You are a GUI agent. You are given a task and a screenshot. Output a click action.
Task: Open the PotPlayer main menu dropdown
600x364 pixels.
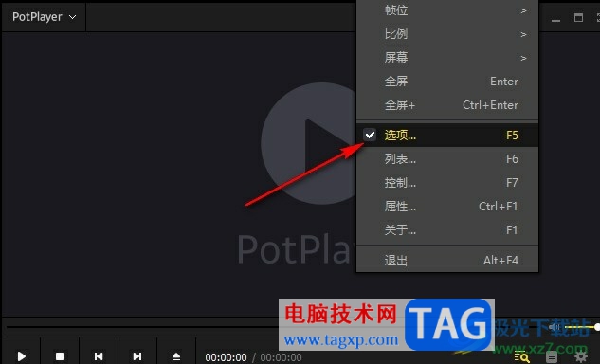point(44,17)
